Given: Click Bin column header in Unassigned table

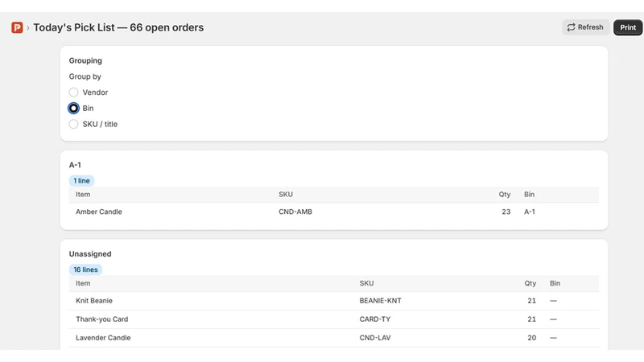Looking at the screenshot, I should 555,284.
